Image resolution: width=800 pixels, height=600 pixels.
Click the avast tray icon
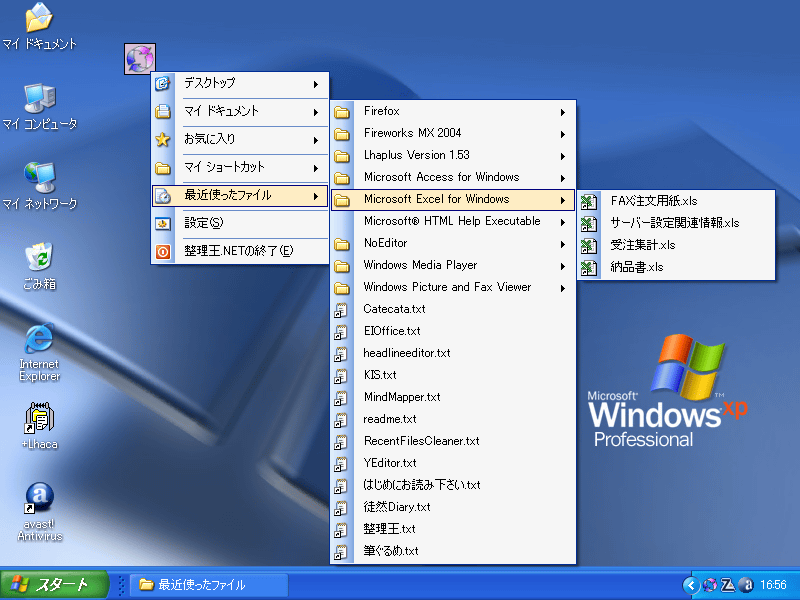coord(746,585)
